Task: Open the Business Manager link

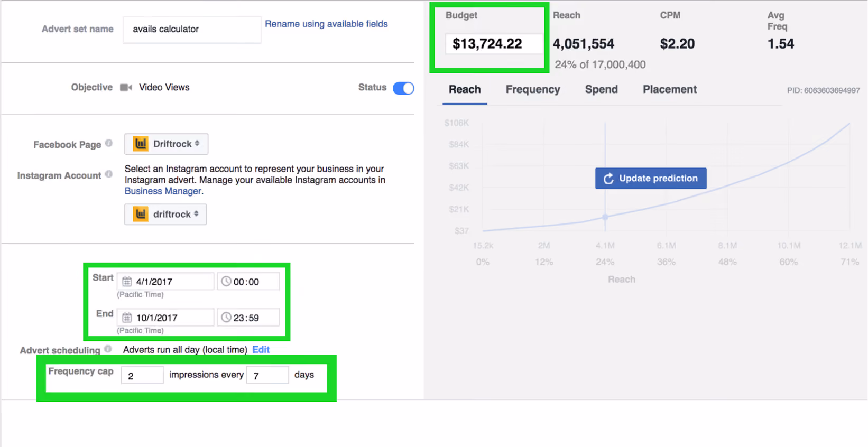Action: tap(163, 191)
